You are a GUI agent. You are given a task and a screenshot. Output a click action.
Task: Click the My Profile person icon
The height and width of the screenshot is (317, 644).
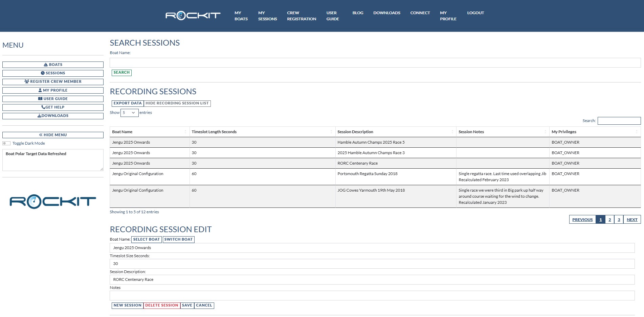click(40, 90)
